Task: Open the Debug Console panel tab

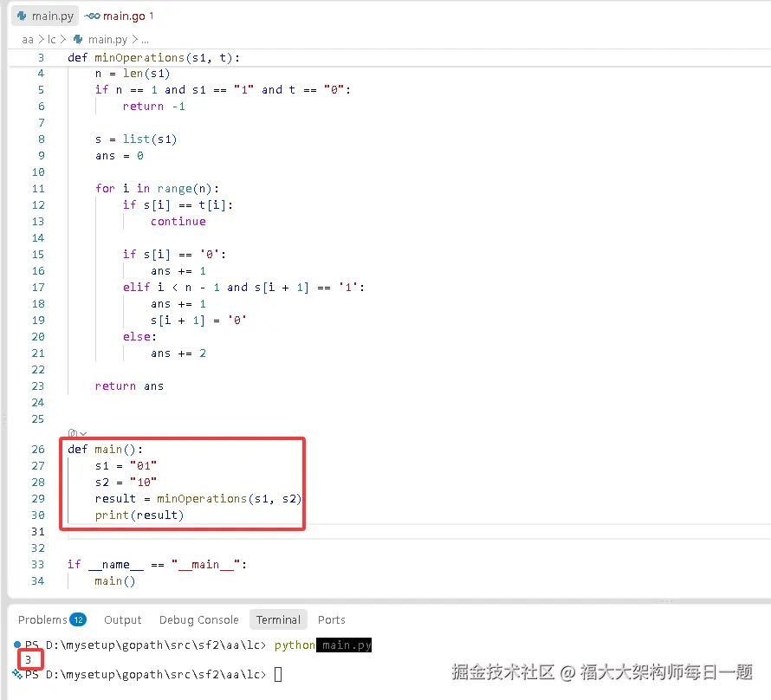Action: click(198, 619)
